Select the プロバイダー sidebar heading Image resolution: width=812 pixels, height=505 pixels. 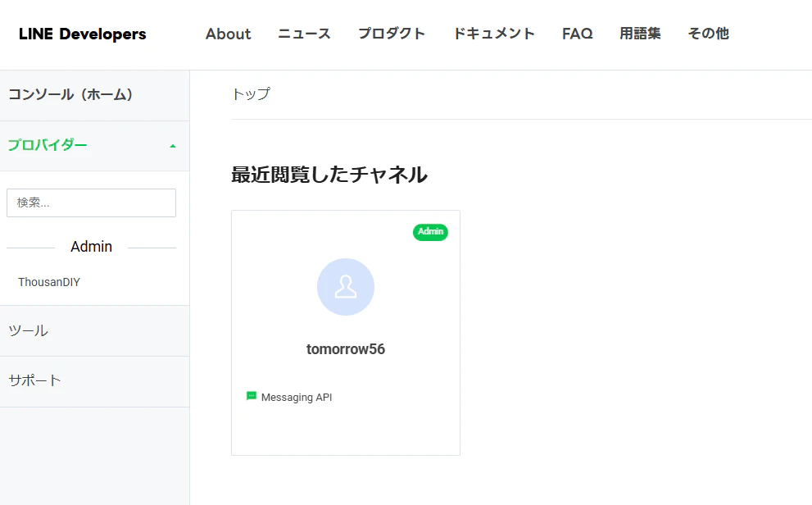[48, 145]
